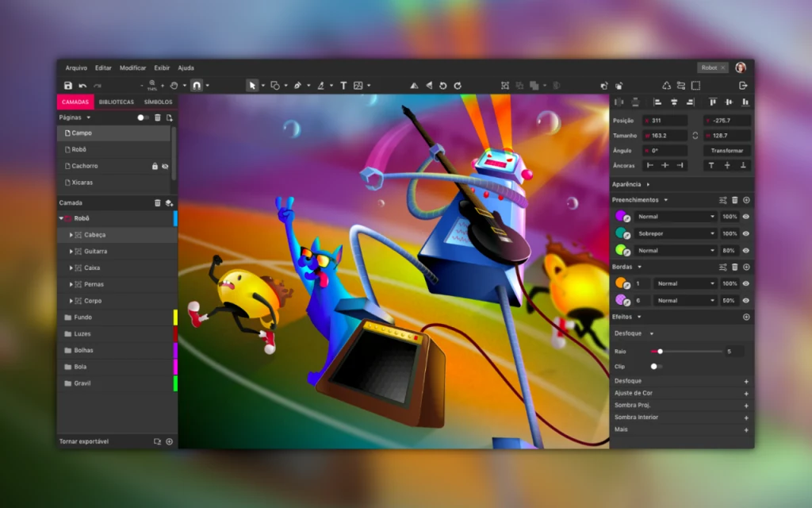This screenshot has height=508, width=812.
Task: Select the Pencil tool
Action: [x=322, y=85]
